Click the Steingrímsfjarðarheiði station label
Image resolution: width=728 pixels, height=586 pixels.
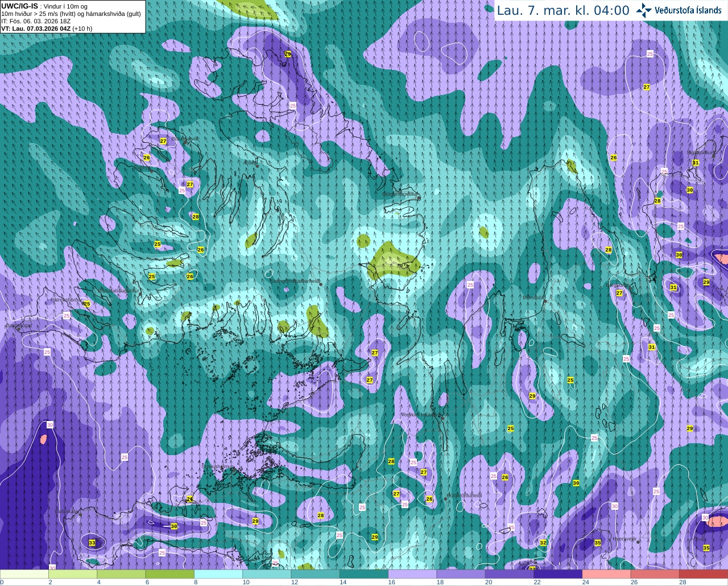pos(294,280)
